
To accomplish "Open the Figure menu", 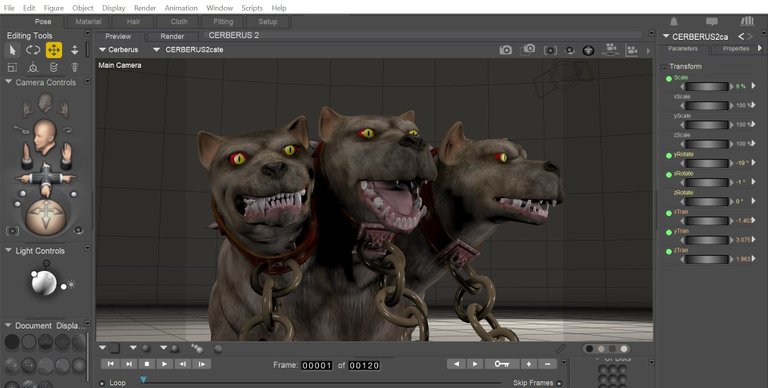I will 54,8.
